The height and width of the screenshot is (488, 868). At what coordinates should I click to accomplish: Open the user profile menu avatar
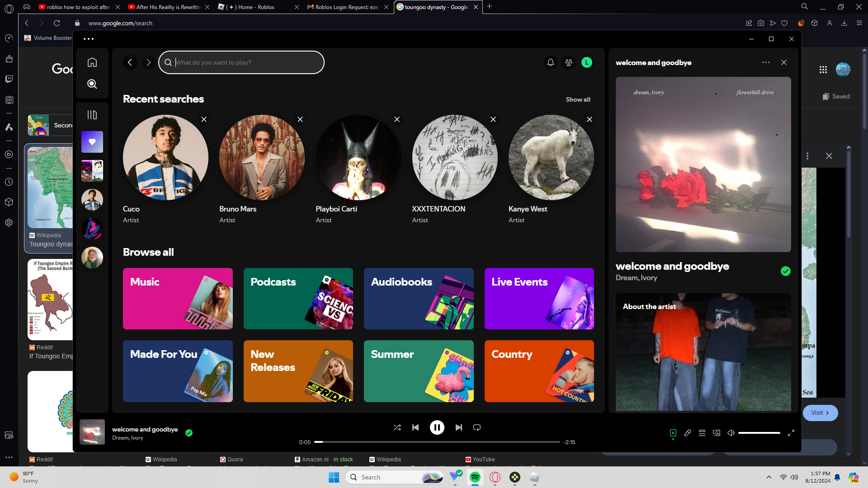click(587, 62)
